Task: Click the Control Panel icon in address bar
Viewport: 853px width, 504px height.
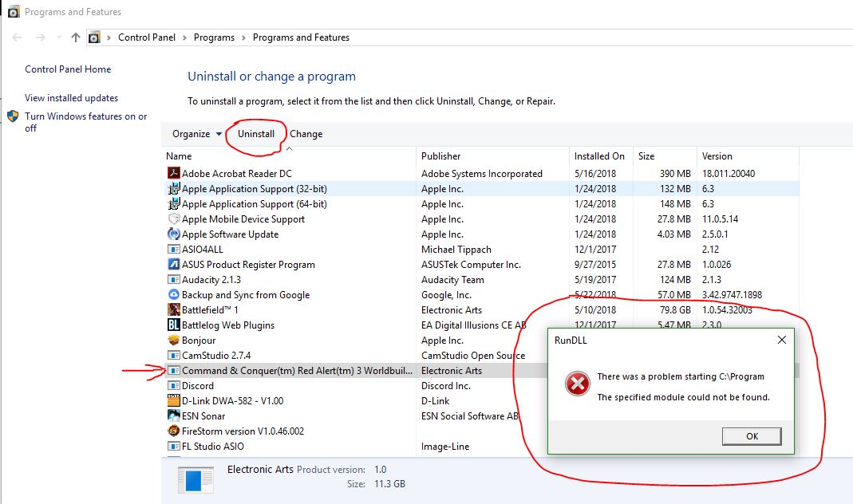Action: [94, 37]
